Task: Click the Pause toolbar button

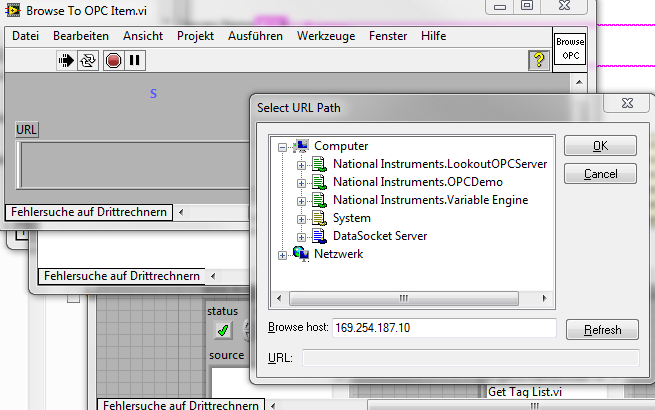Action: click(135, 61)
